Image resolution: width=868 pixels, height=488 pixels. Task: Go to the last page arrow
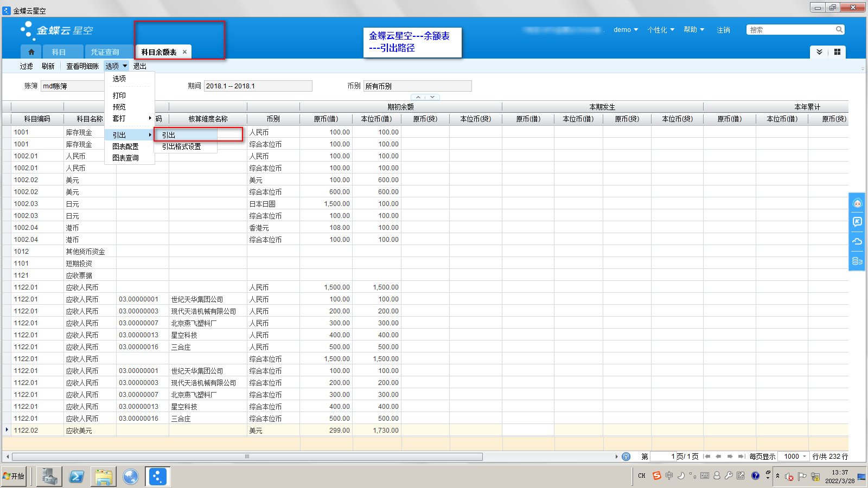[741, 457]
